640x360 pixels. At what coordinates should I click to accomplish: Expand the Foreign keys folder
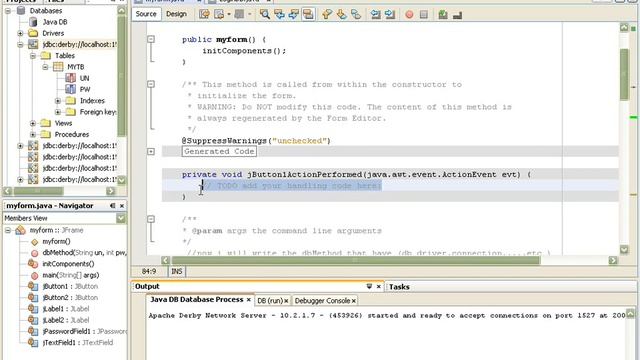58,112
